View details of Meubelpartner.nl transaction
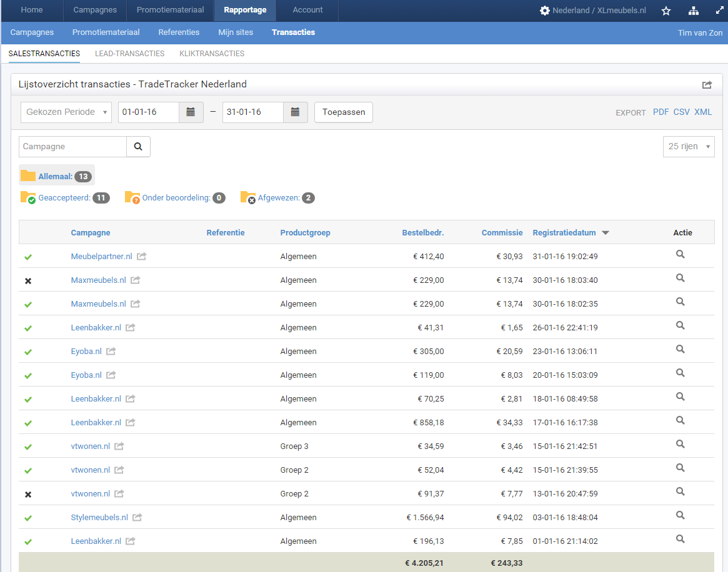Viewport: 728px width, 572px height. [x=680, y=254]
